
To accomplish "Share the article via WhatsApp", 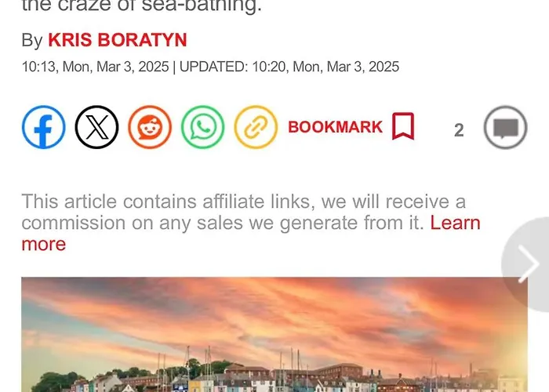I will click(x=202, y=127).
